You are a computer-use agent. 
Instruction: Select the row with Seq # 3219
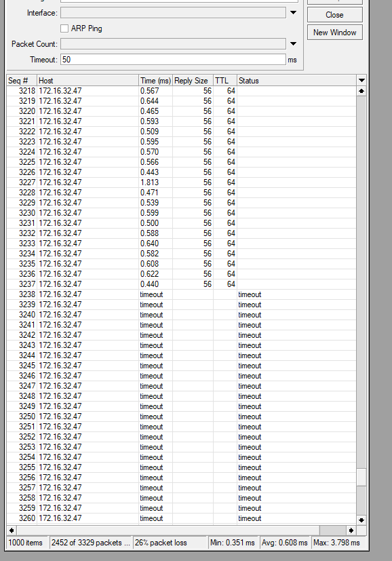tap(181, 101)
